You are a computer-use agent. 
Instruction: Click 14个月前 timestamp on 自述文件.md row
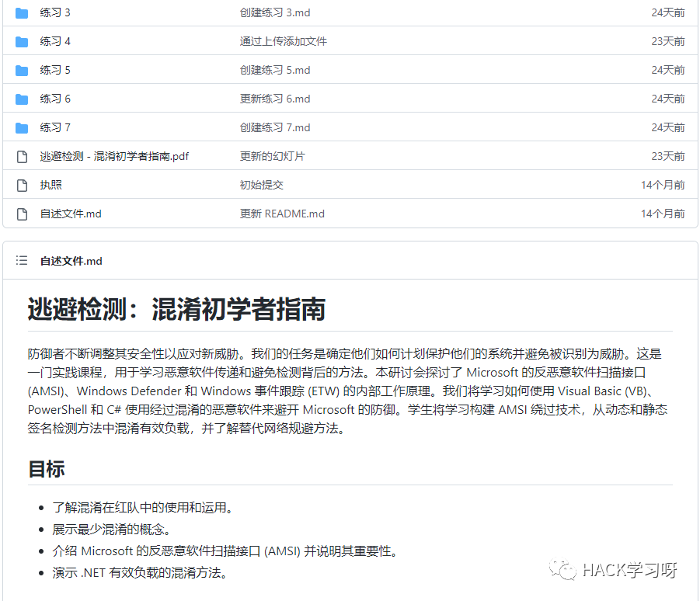663,214
